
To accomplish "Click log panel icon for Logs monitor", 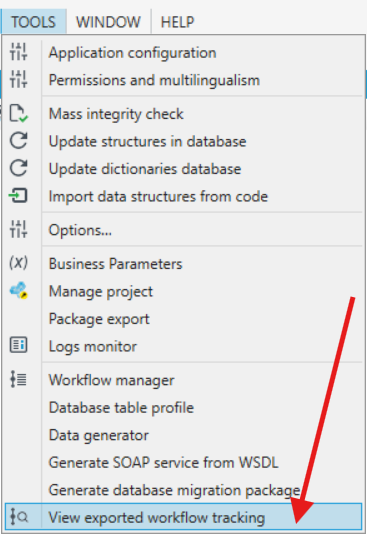I will point(18,345).
